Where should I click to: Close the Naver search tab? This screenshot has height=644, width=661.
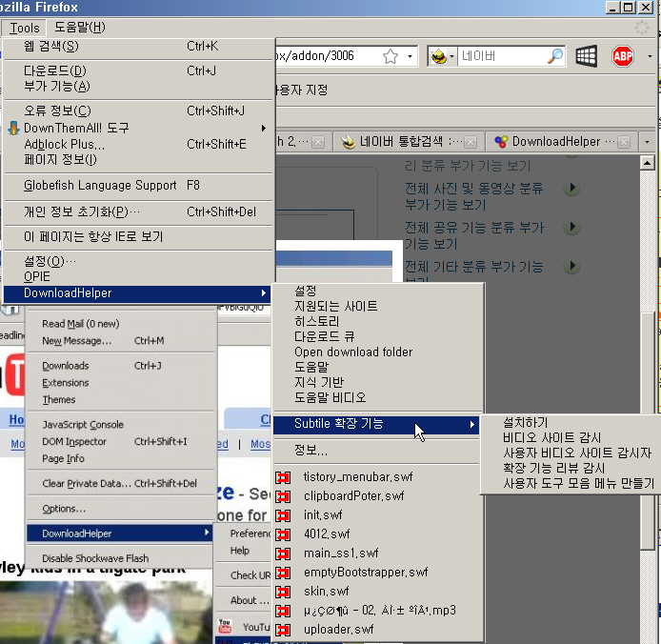(471, 142)
